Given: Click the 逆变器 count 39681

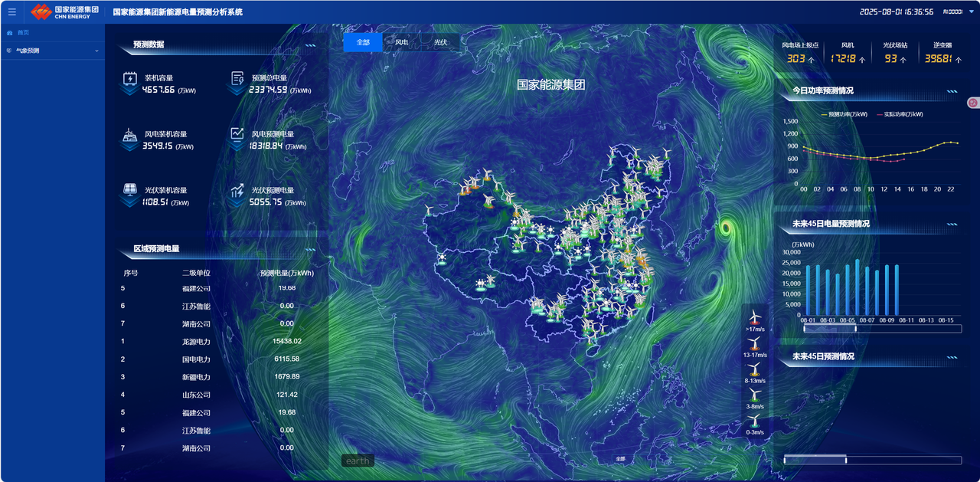Looking at the screenshot, I should (x=938, y=58).
